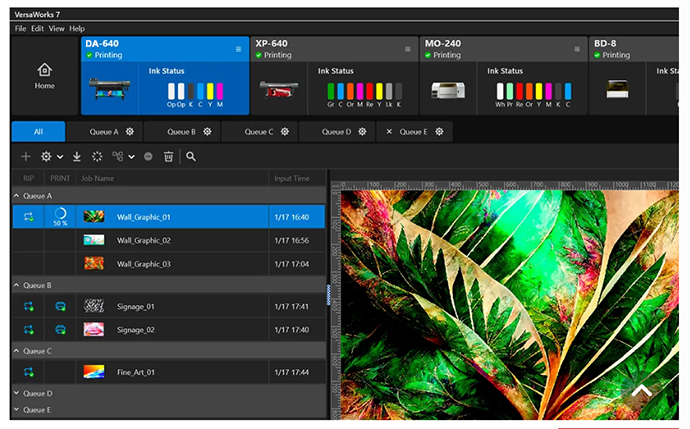Screen dimensions: 690x429
Task: Open the MO-240 printer menu icon
Action: (576, 49)
